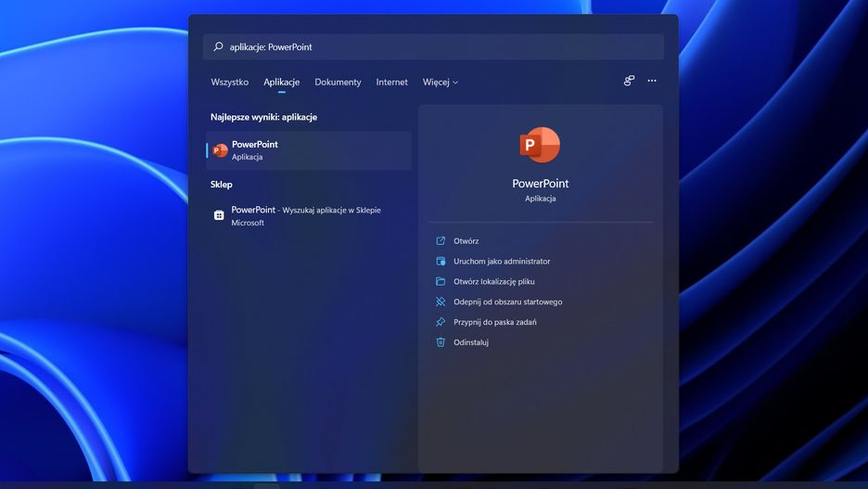Click the run-as-administrator shield icon
The height and width of the screenshot is (489, 868).
tap(440, 262)
